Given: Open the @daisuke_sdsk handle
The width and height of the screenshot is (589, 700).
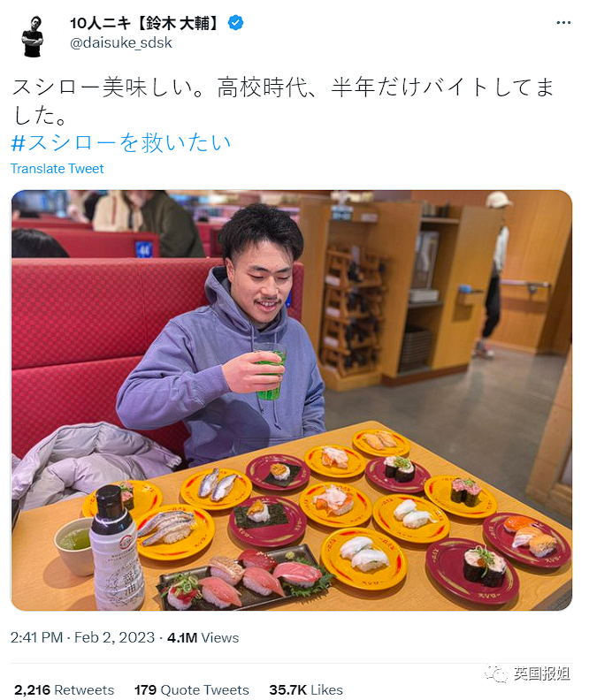Looking at the screenshot, I should (120, 42).
